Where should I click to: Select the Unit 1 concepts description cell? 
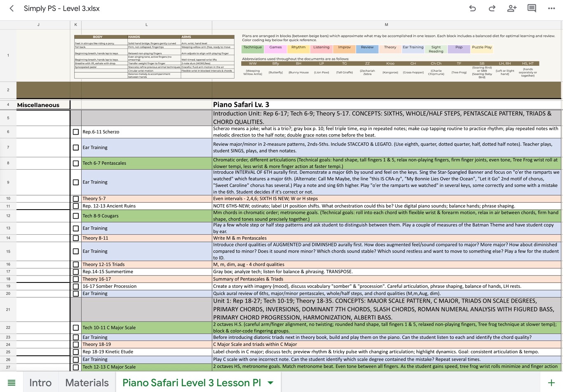[x=387, y=309]
